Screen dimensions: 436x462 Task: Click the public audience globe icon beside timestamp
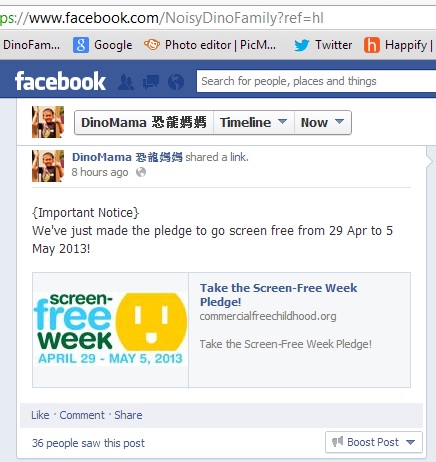[141, 172]
